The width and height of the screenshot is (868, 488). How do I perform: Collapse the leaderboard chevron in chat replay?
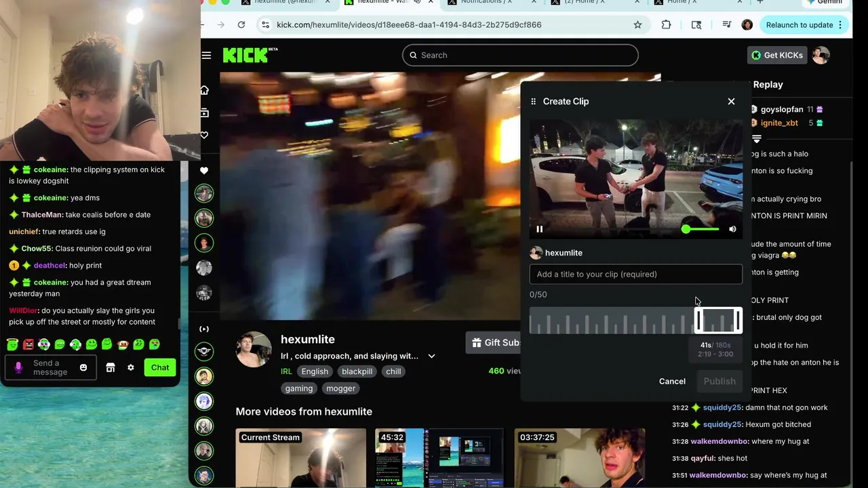pos(757,138)
